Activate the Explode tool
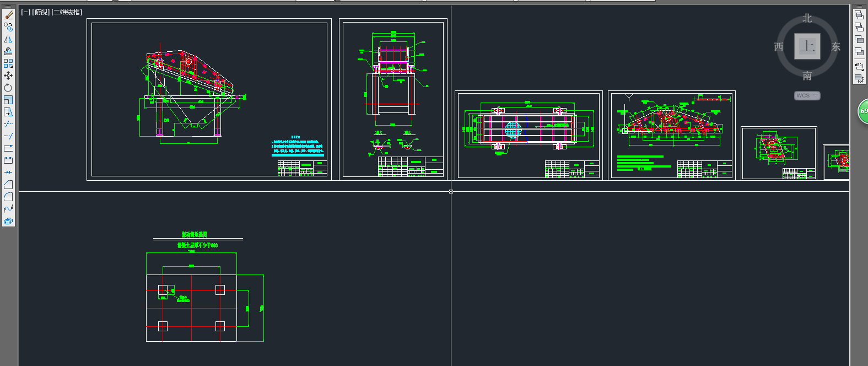The width and height of the screenshot is (868, 366). point(8,221)
